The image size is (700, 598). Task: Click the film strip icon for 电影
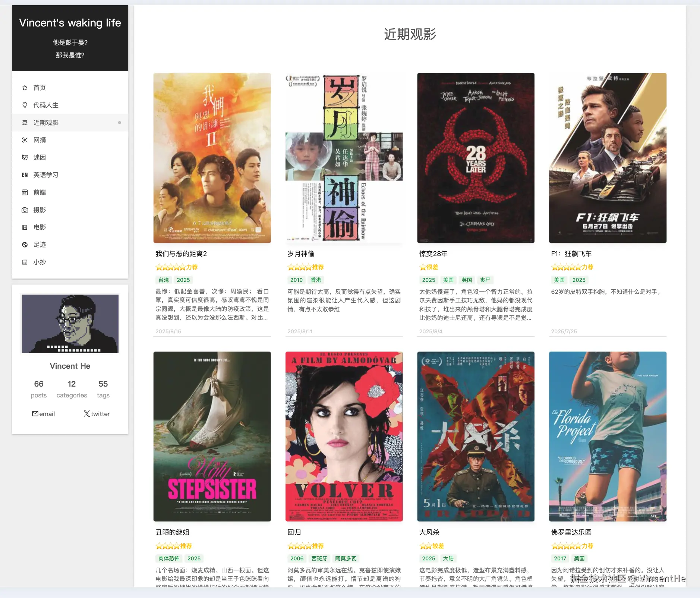point(25,227)
